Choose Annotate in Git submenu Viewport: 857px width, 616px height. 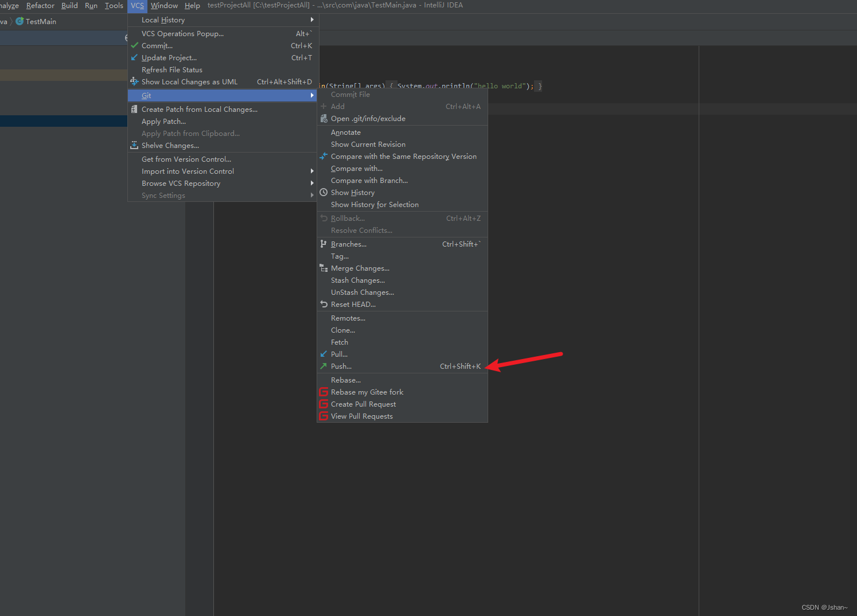coord(402,132)
